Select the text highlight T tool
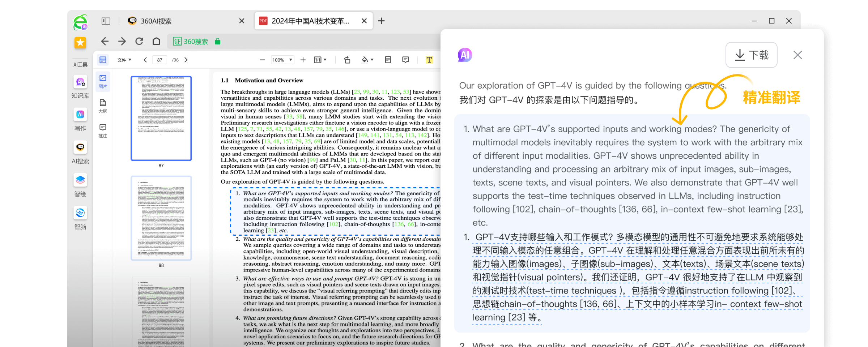 (429, 60)
